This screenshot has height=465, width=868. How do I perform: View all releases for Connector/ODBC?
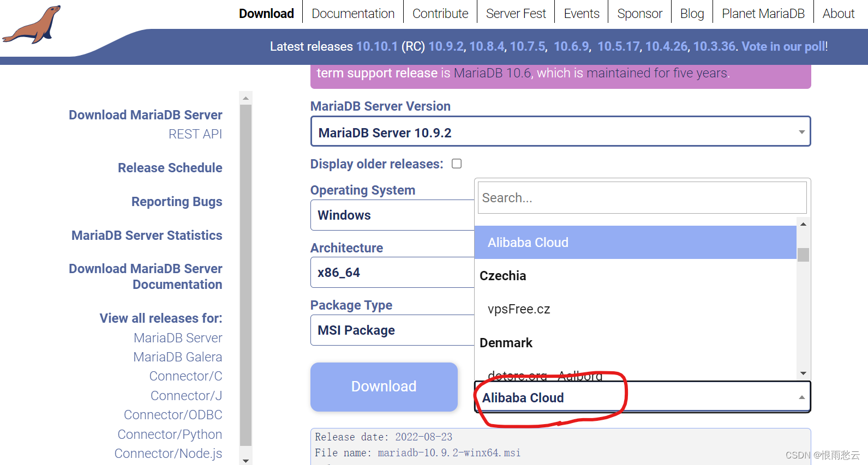tap(173, 415)
